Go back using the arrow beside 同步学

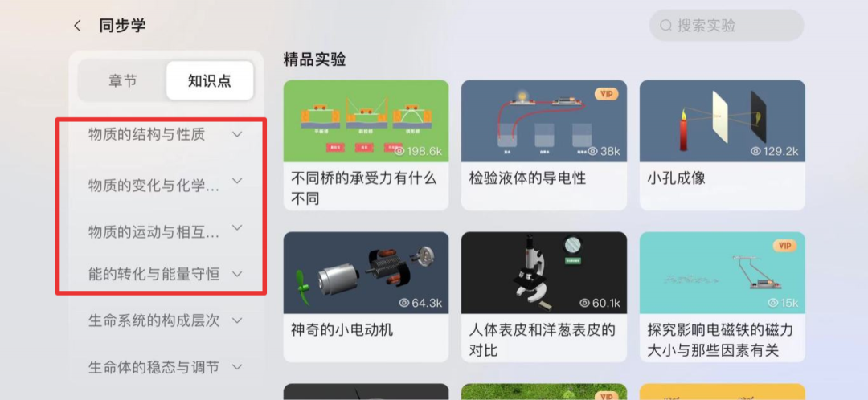(x=77, y=26)
